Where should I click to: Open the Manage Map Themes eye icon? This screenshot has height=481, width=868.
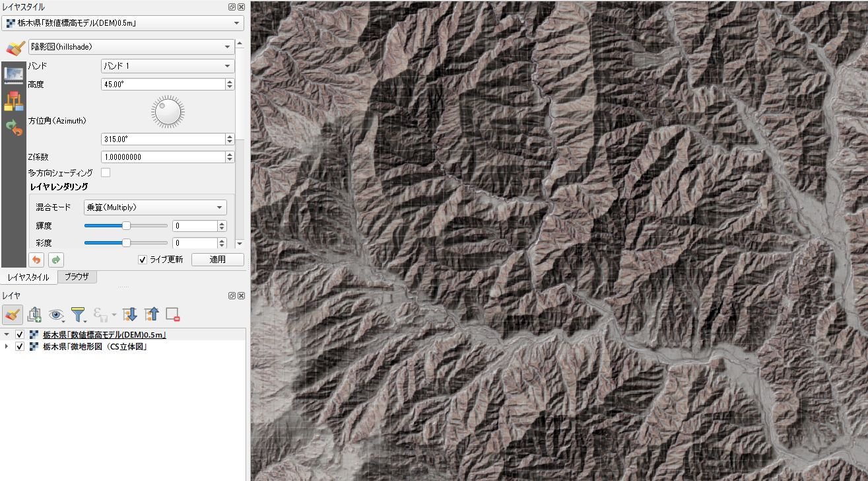tap(56, 314)
